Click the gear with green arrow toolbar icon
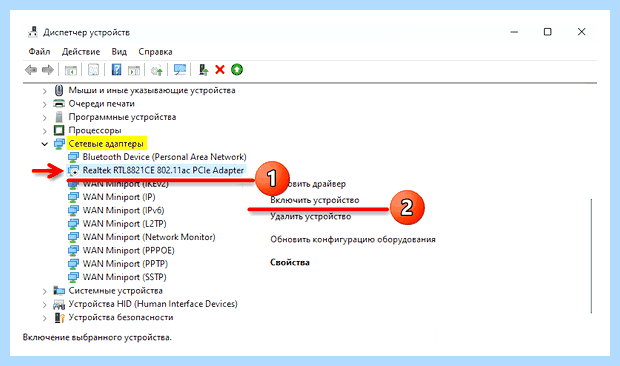This screenshot has width=620, height=366. click(x=157, y=70)
